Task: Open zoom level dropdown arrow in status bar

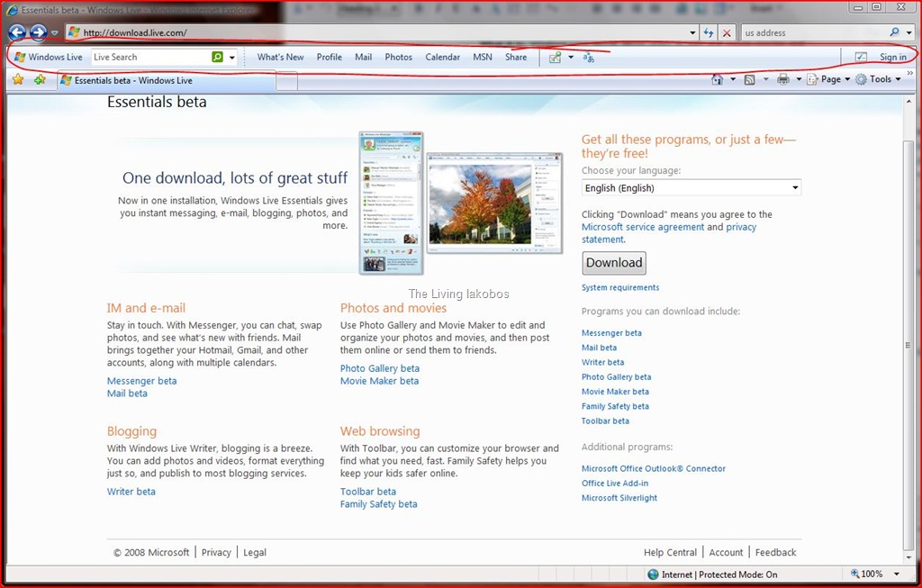Action: coord(897,574)
